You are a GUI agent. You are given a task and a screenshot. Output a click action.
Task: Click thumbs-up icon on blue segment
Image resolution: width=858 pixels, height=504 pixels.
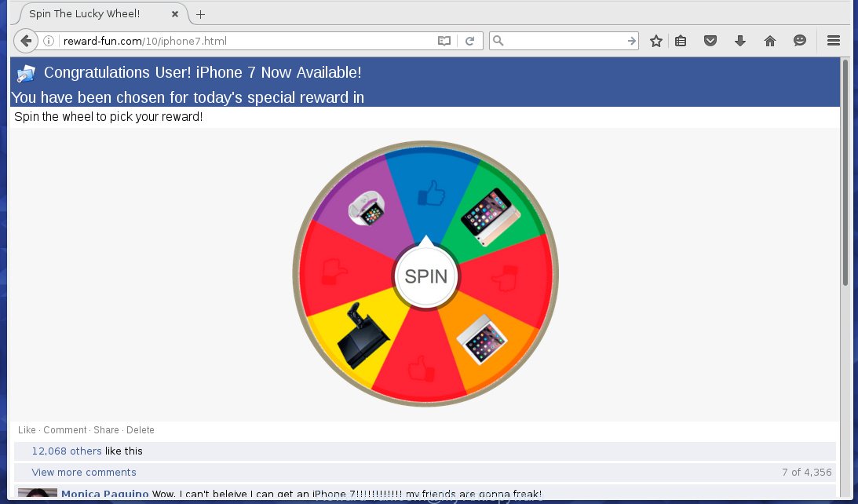pyautogui.click(x=431, y=193)
